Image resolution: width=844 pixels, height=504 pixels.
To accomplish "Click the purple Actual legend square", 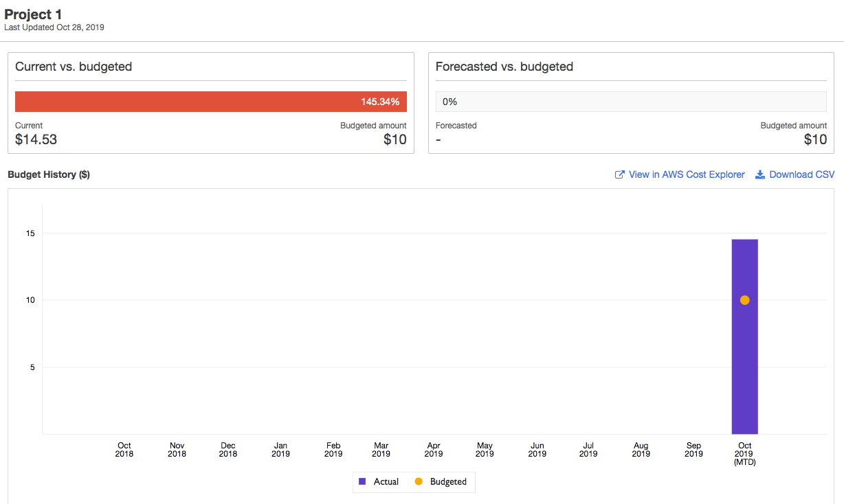I will click(362, 482).
